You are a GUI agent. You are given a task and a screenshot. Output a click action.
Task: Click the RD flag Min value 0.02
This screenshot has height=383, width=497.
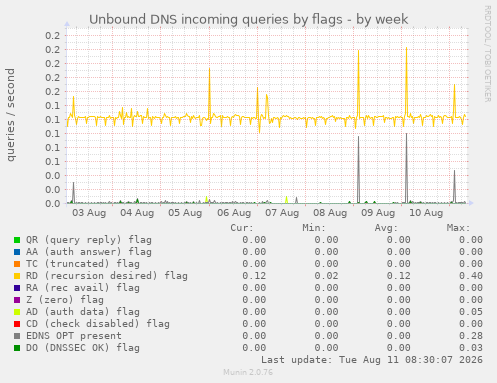[326, 276]
